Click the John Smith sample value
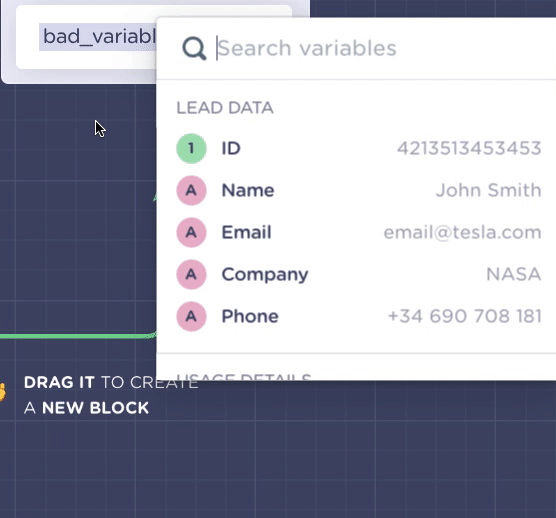This screenshot has width=556, height=518. coord(488,190)
